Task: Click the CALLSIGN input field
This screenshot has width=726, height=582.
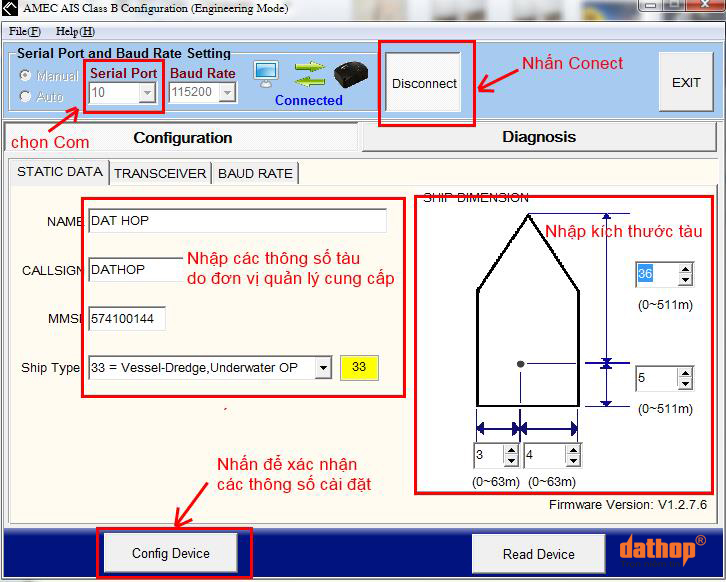Action: [136, 269]
